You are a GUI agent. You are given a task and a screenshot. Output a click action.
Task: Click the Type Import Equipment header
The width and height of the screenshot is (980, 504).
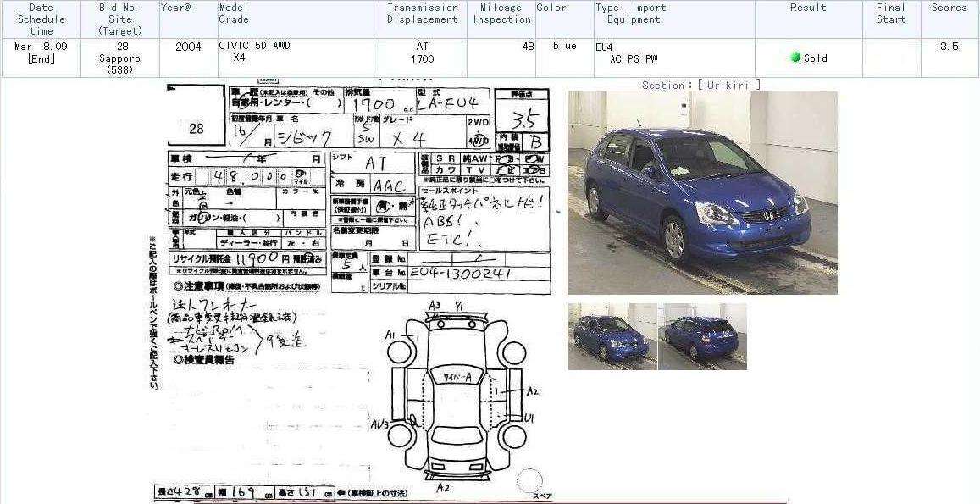pos(674,19)
